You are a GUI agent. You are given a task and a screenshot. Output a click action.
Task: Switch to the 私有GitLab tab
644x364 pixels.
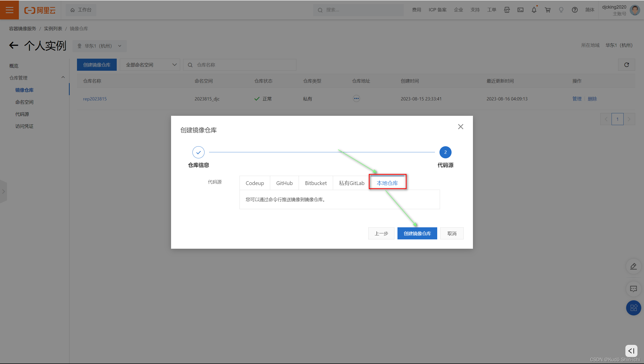click(x=351, y=183)
